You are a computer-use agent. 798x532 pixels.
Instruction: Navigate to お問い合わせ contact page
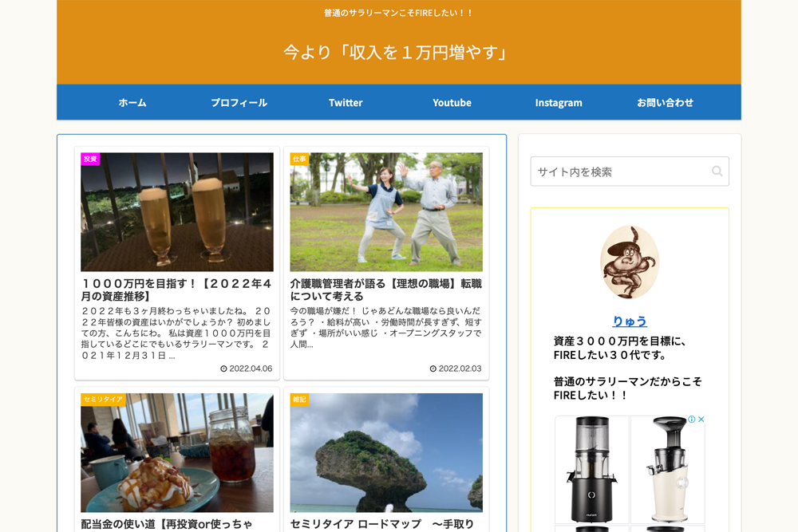[x=665, y=103]
